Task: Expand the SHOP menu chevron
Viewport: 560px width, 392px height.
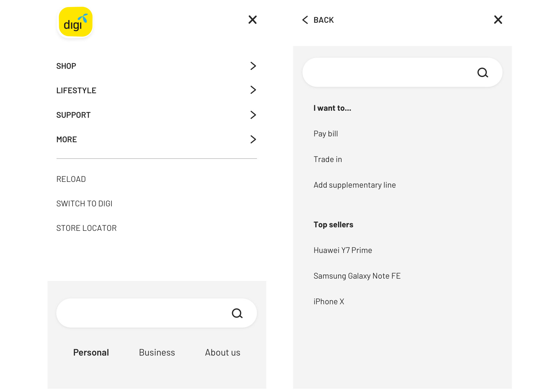Action: [253, 66]
